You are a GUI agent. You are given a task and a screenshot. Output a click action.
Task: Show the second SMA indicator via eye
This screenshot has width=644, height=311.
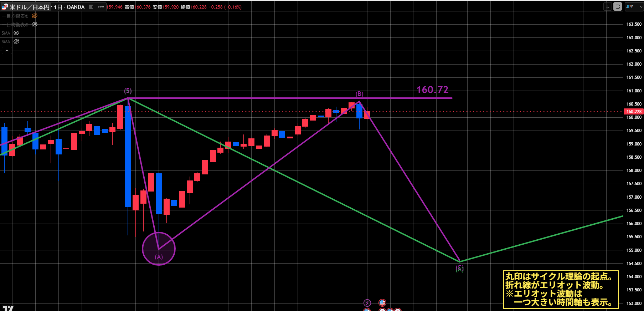pos(16,42)
